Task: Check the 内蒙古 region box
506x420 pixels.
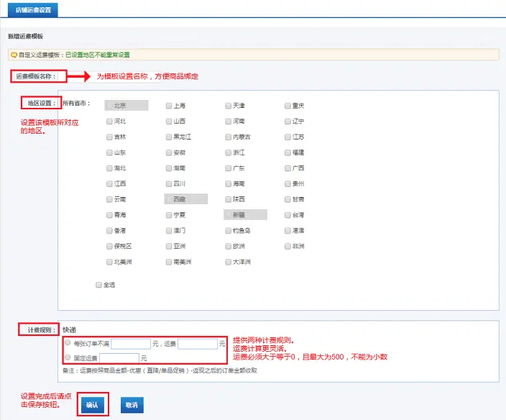Action: (x=228, y=137)
